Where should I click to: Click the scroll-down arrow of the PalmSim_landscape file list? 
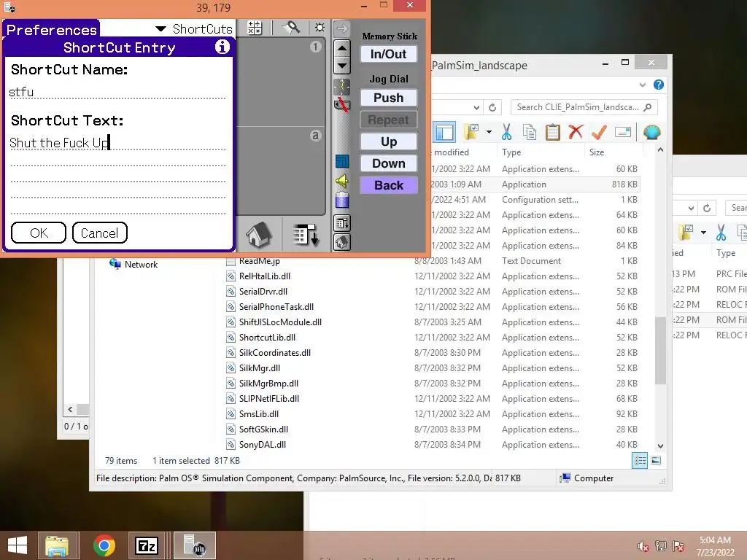(660, 446)
